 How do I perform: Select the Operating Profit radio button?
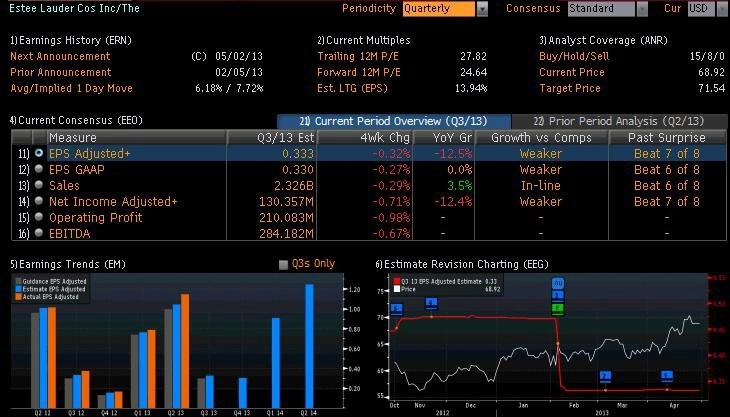[x=39, y=217]
